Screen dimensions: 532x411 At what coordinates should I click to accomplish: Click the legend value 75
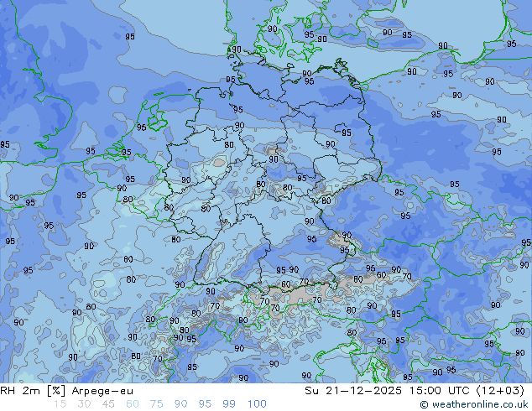(156, 404)
